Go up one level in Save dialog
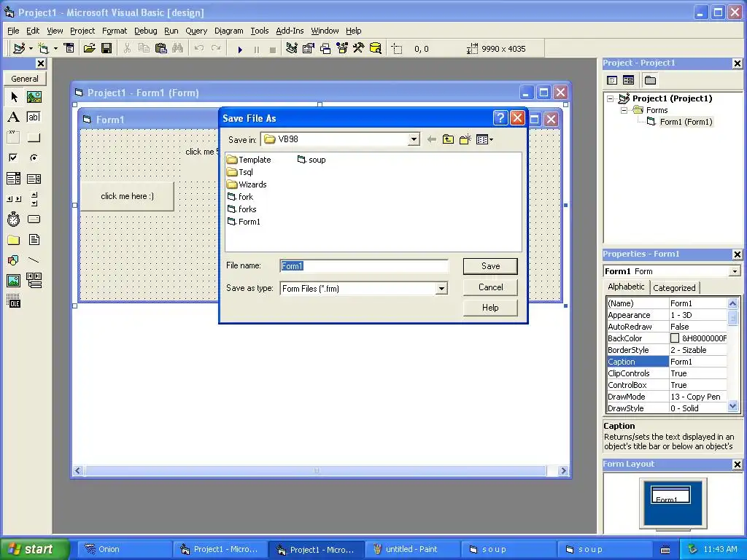 (x=448, y=139)
